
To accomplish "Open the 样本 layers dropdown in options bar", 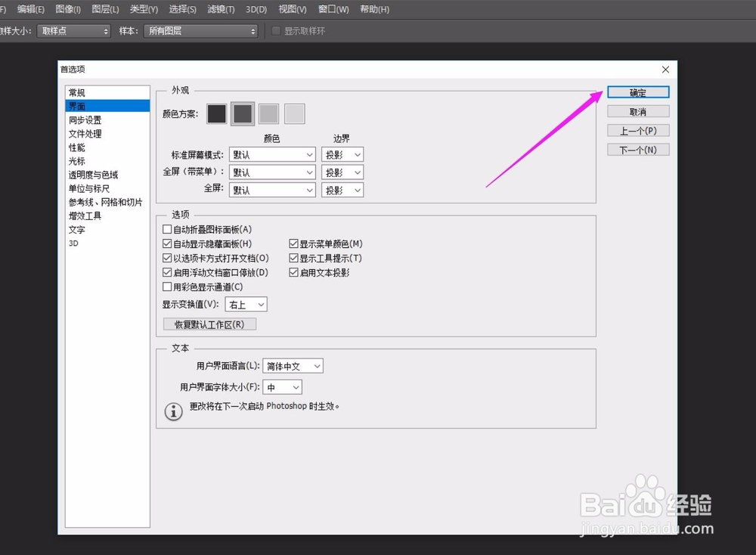I will pyautogui.click(x=200, y=31).
